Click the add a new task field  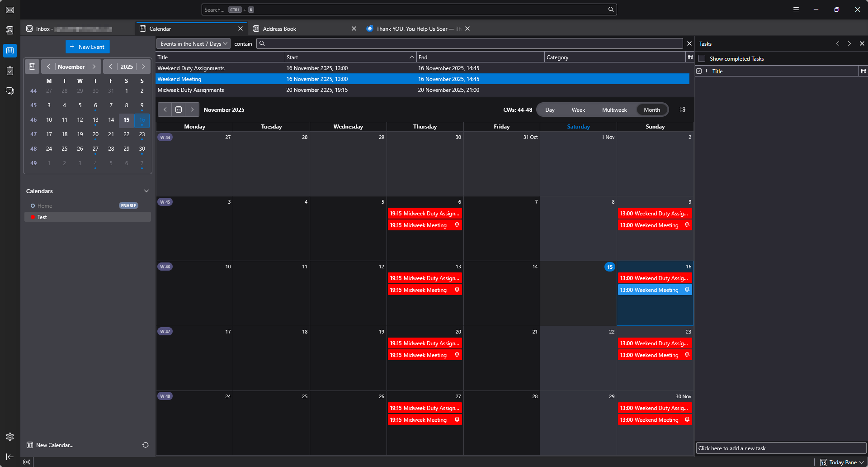[781, 448]
